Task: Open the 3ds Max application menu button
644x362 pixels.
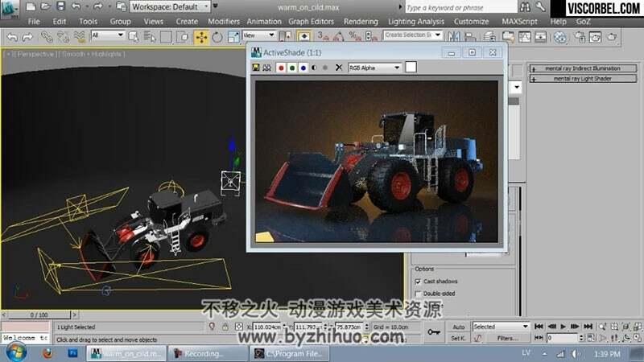Action: (10, 9)
